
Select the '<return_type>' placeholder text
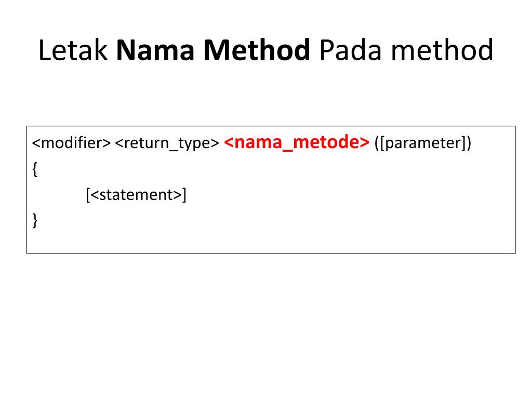point(167,143)
